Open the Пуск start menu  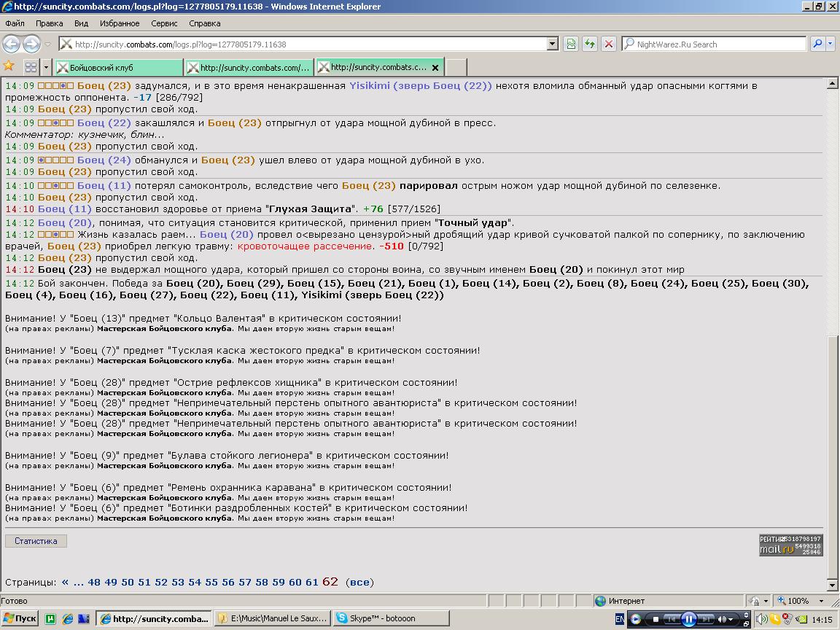[20, 619]
